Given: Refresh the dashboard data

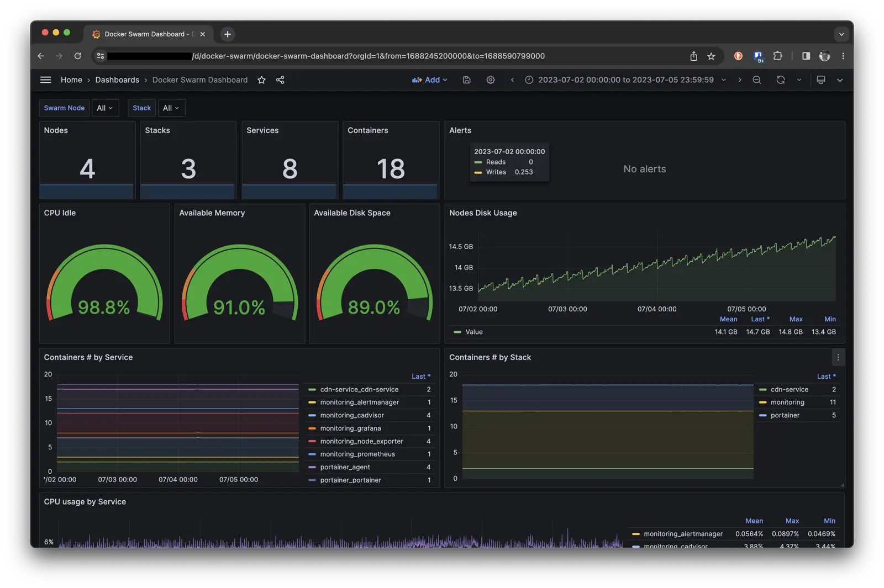Looking at the screenshot, I should coord(780,80).
